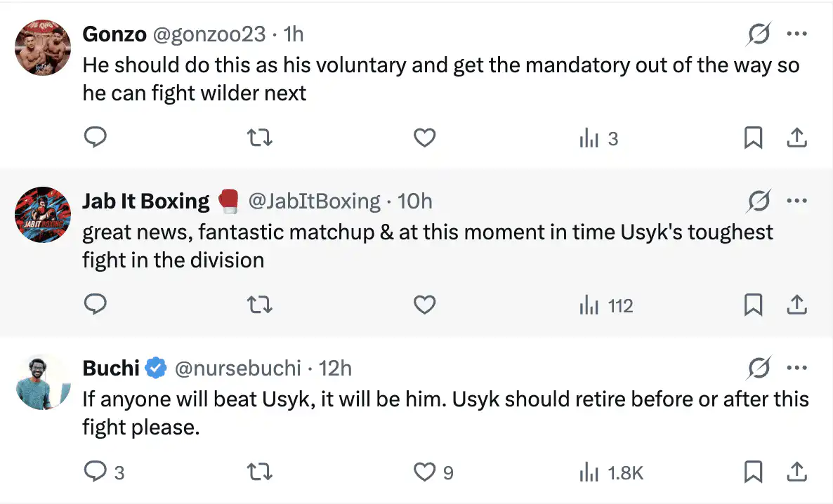The width and height of the screenshot is (833, 504).
Task: Open Gonzo's profile picture
Action: [x=43, y=48]
